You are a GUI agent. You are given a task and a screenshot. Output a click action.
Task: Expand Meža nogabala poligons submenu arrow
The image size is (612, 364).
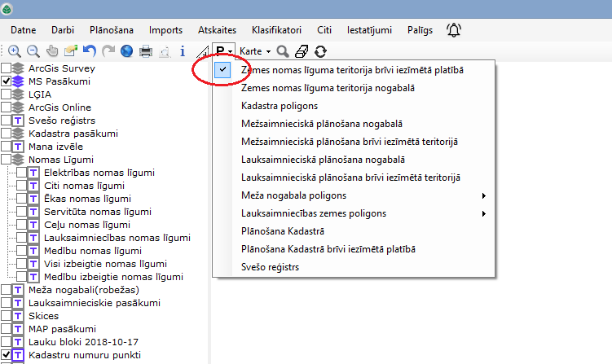[x=483, y=195]
